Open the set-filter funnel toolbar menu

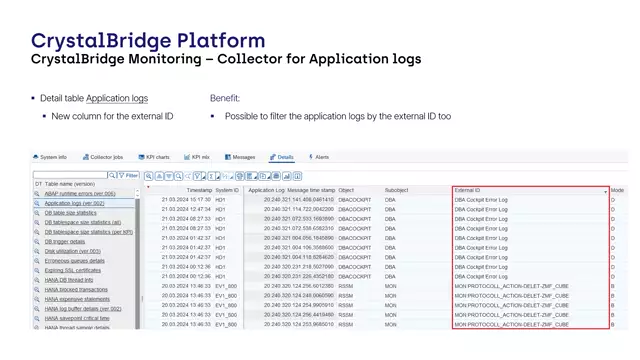tap(200, 176)
